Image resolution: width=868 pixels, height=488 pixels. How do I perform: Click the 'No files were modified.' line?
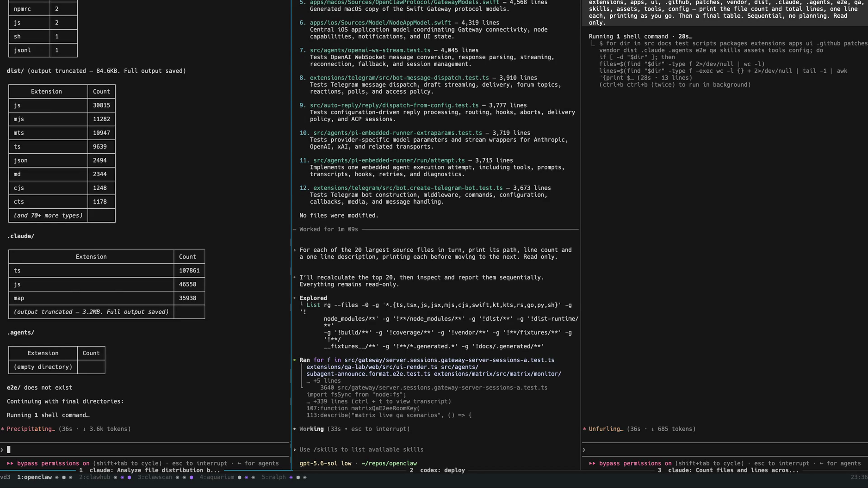point(339,216)
